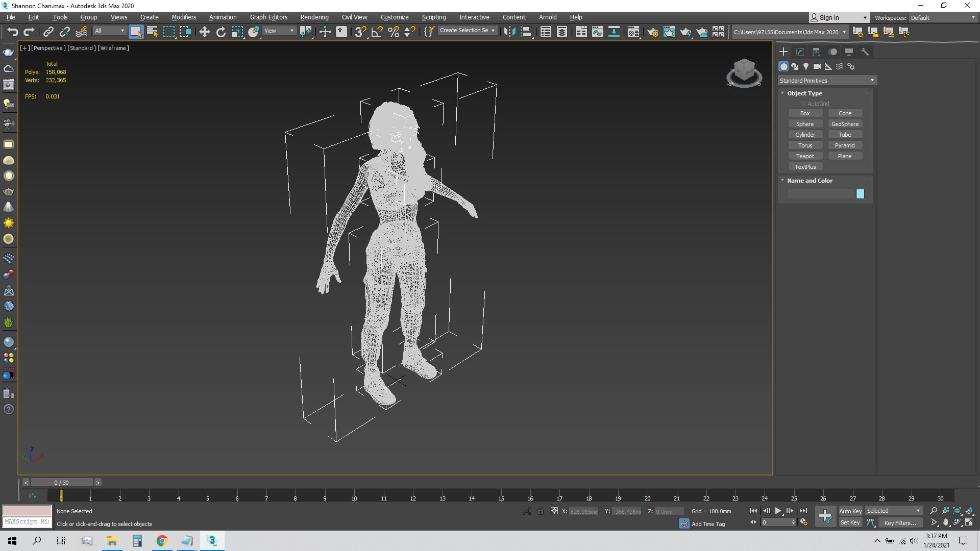Select the Select and Link tool
Viewport: 980px width, 551px height.
pos(48,32)
